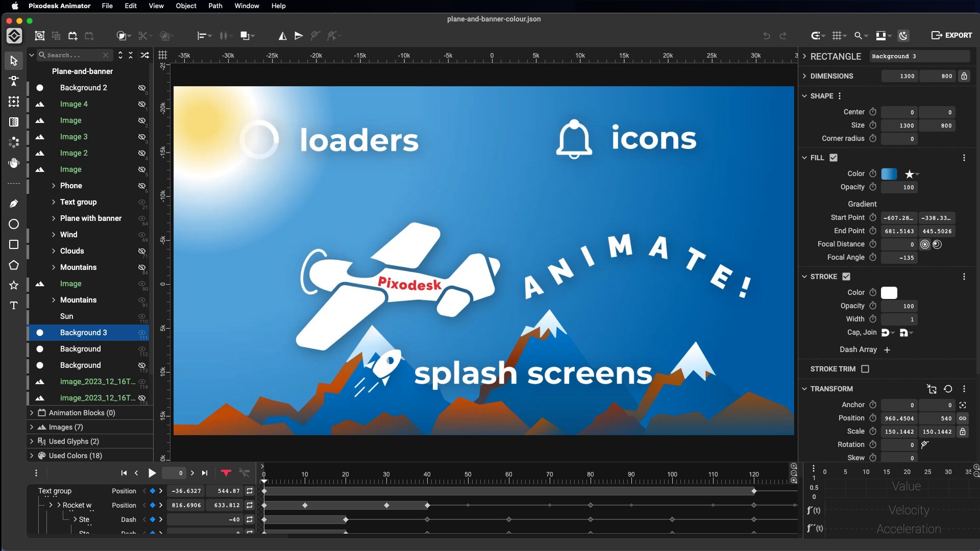Uncheck the Stroke checkbox
Screen dimensions: 980x551
[x=846, y=276]
